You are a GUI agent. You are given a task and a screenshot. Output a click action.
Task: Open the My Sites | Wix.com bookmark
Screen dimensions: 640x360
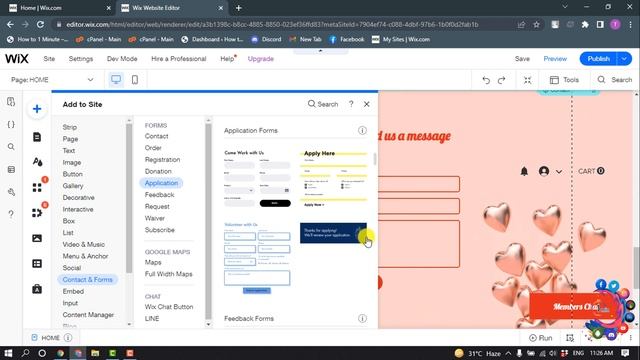click(401, 39)
